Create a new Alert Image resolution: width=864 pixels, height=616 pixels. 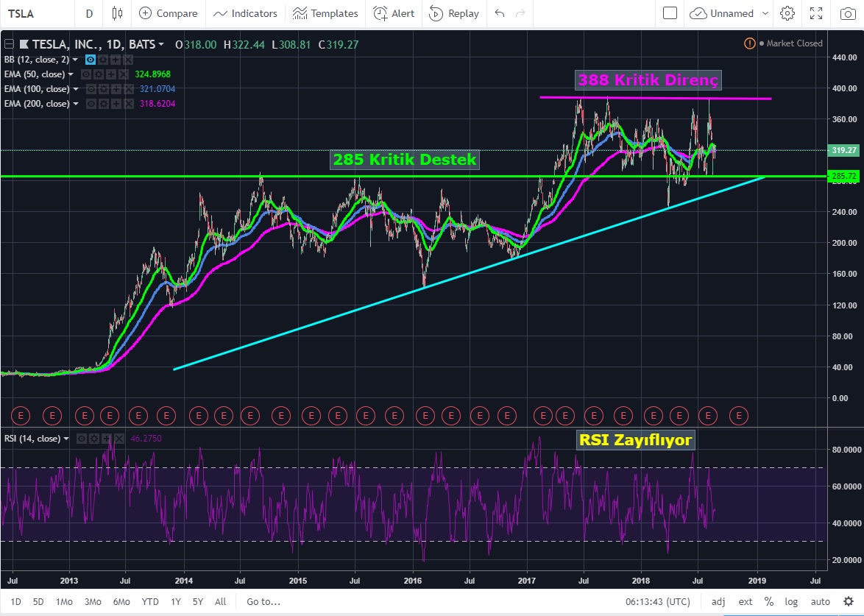coord(394,13)
